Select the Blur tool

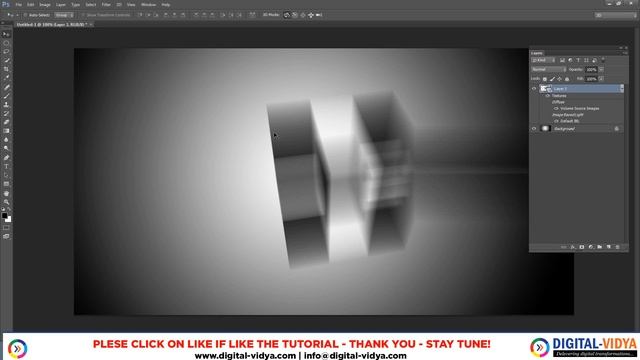click(6, 140)
